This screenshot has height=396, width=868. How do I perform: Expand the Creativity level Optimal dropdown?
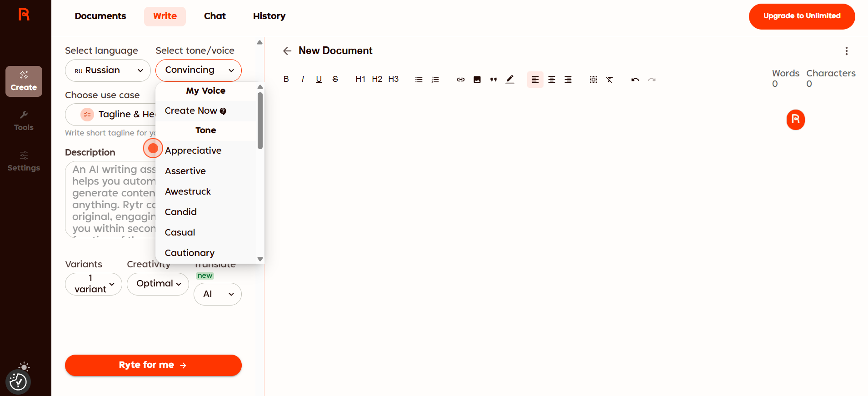click(x=158, y=284)
